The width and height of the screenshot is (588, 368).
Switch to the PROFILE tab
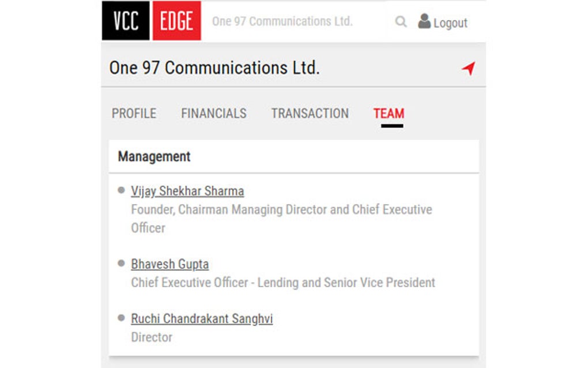(x=134, y=114)
